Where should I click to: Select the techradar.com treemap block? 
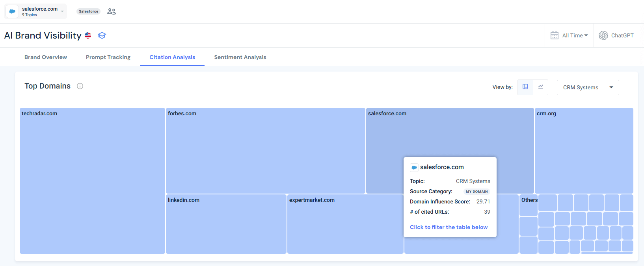pos(92,181)
